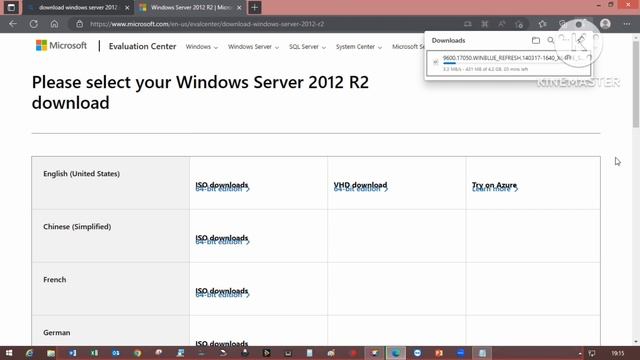
Task: Add this page to favorites
Action: tap(519, 24)
